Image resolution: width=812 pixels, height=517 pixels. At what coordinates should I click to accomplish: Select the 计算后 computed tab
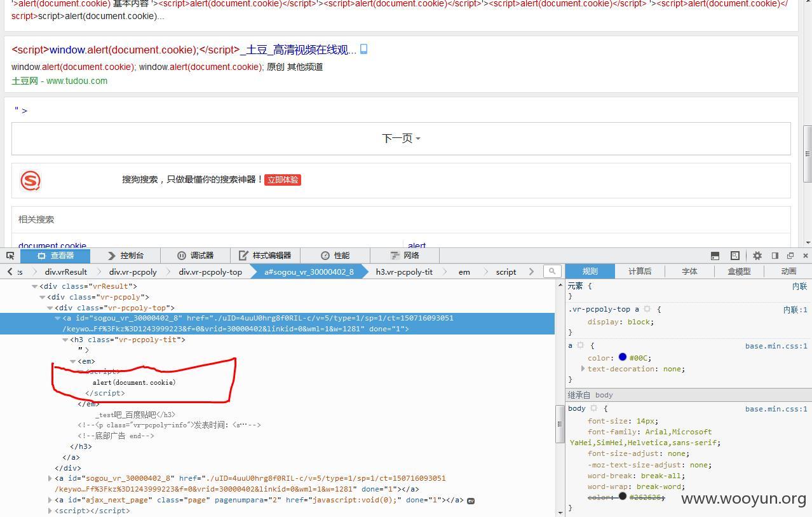pyautogui.click(x=640, y=272)
